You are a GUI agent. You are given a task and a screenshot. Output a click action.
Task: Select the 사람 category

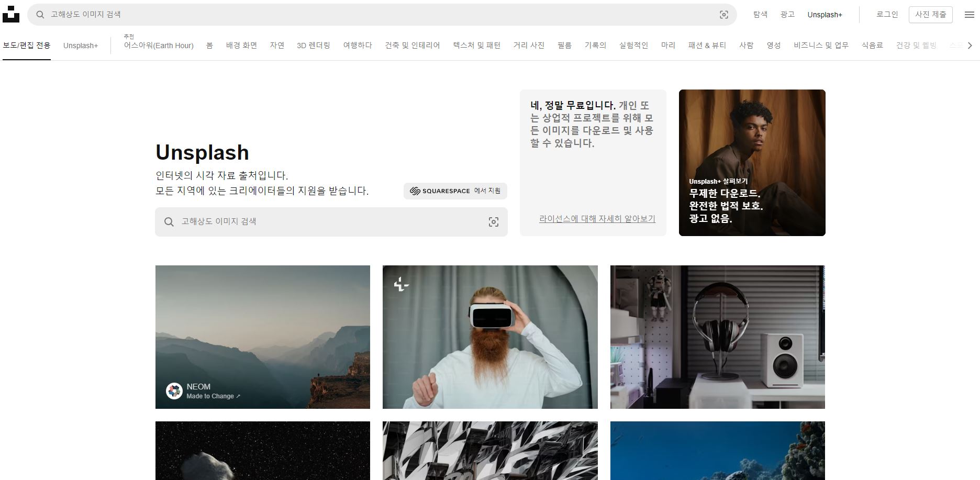747,46
